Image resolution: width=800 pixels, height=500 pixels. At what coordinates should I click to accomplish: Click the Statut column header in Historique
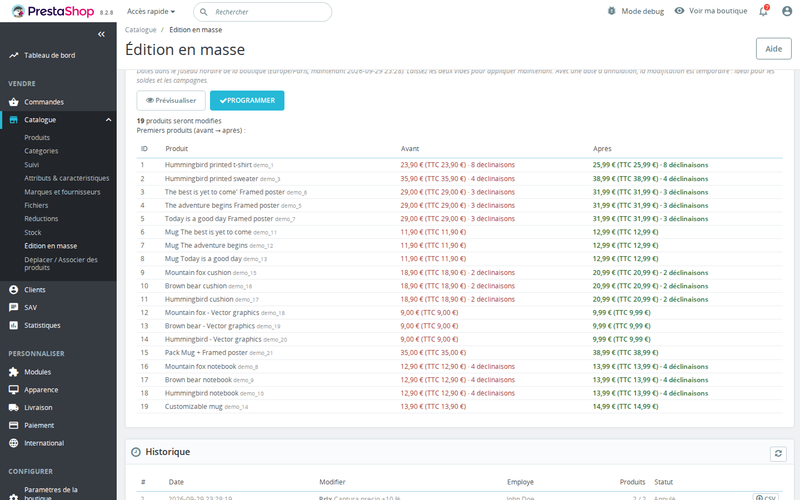[x=663, y=482]
